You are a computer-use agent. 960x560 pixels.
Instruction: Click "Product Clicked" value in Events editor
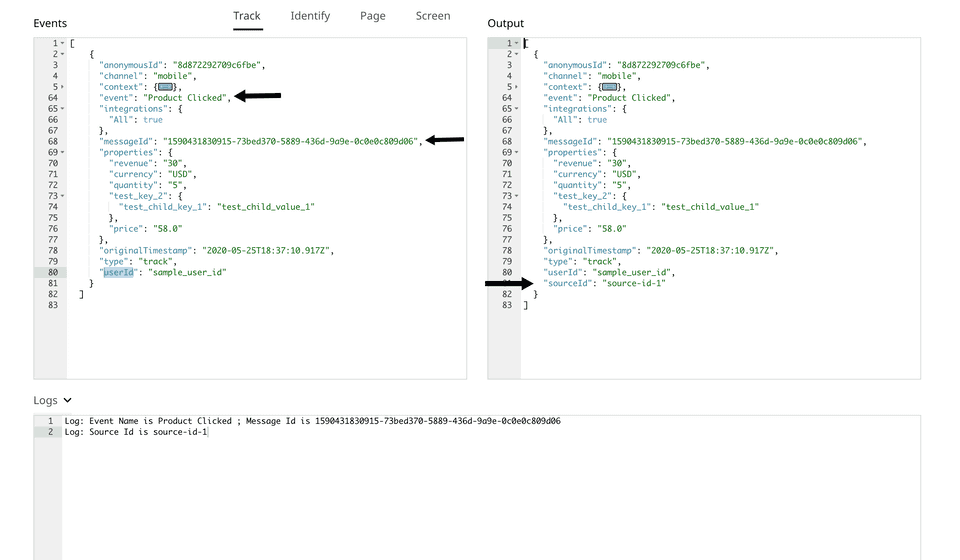186,98
